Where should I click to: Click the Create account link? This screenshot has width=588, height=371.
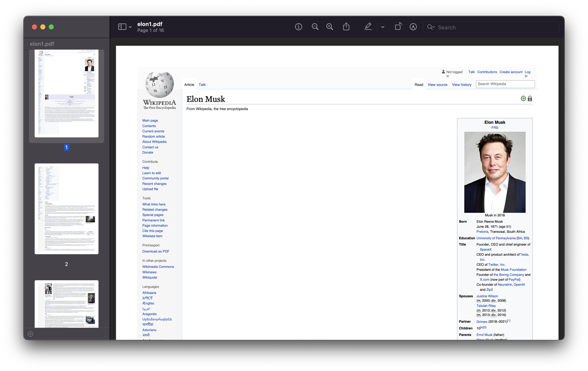511,72
